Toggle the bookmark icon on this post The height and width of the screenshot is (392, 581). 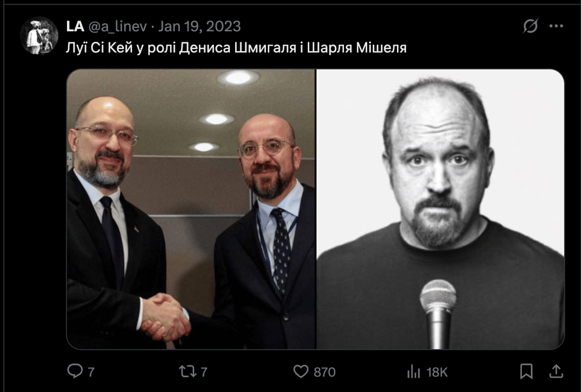(x=526, y=371)
